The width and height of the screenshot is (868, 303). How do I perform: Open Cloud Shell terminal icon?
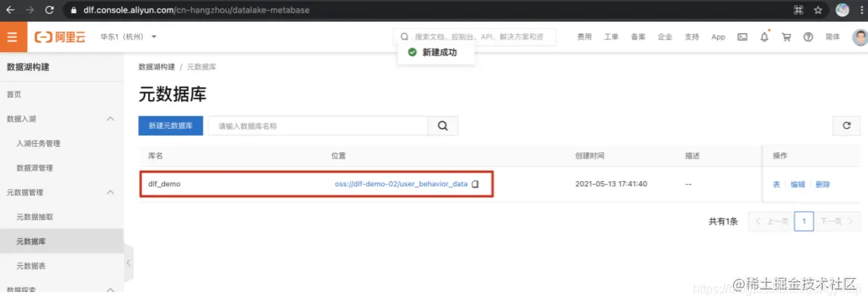click(x=743, y=37)
